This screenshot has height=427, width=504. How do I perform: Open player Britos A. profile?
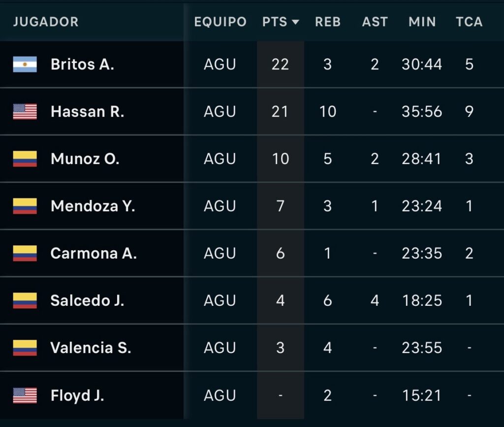(82, 65)
